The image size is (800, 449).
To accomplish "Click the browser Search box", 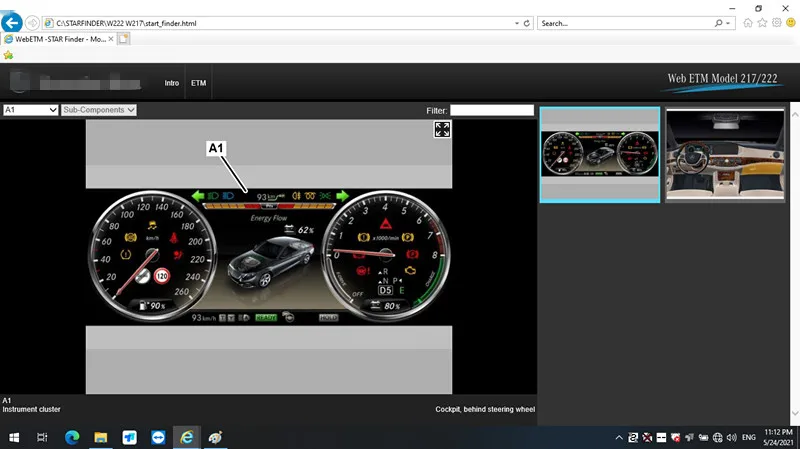I will click(x=625, y=23).
